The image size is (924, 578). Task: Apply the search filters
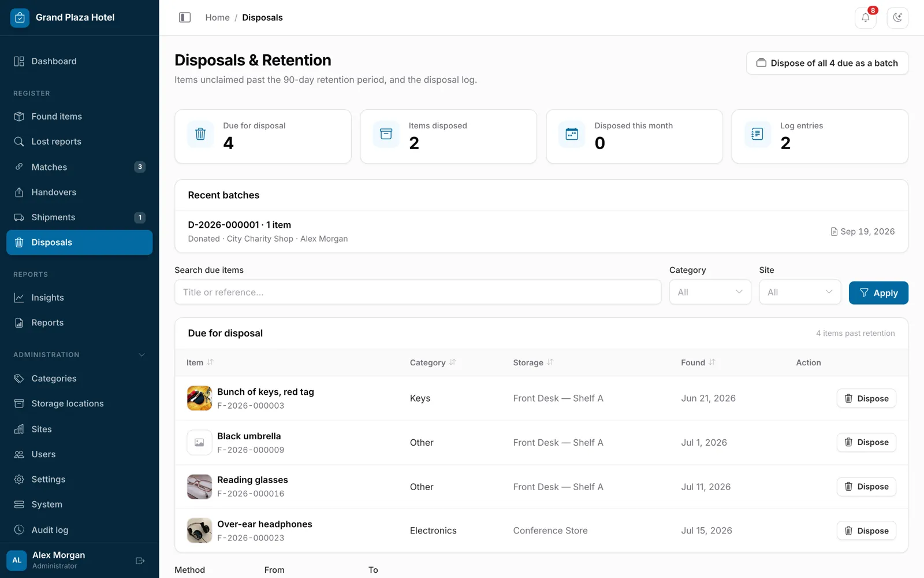pos(878,292)
